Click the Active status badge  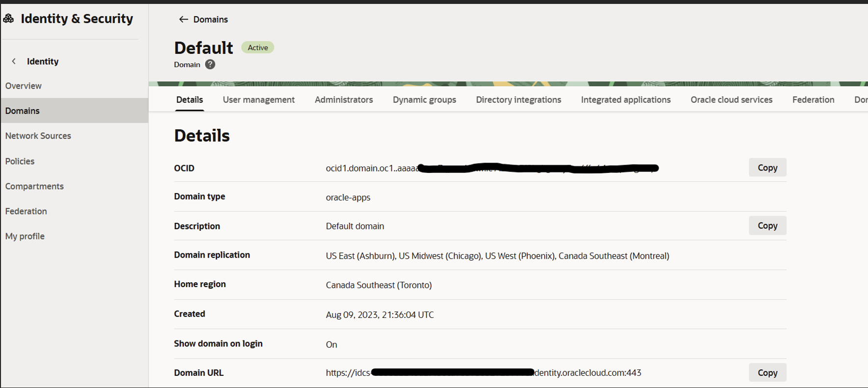(x=257, y=48)
